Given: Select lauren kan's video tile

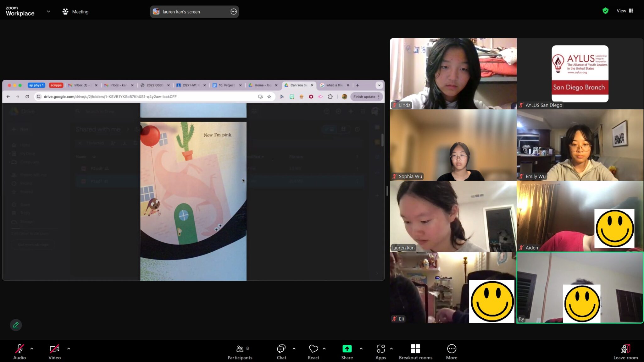Looking at the screenshot, I should tap(453, 216).
